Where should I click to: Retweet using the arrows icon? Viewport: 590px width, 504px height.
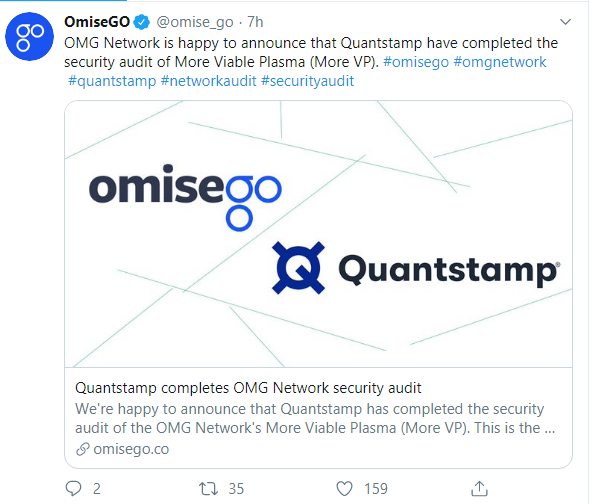point(208,489)
